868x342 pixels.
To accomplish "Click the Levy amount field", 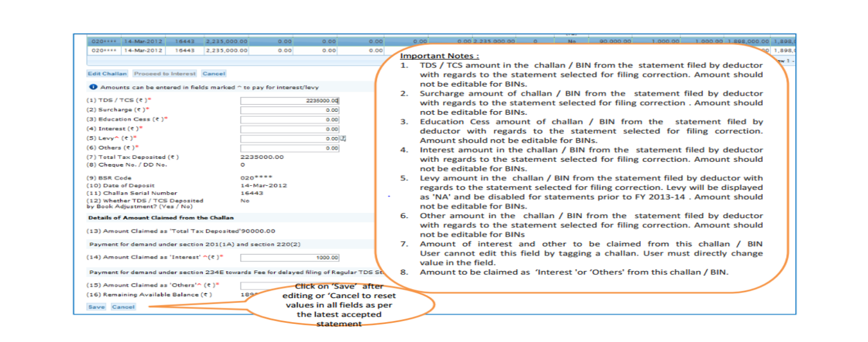I will (x=290, y=138).
